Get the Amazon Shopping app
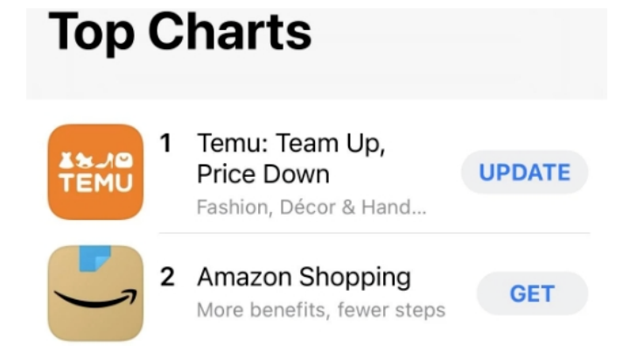This screenshot has height=346, width=644. click(x=532, y=293)
